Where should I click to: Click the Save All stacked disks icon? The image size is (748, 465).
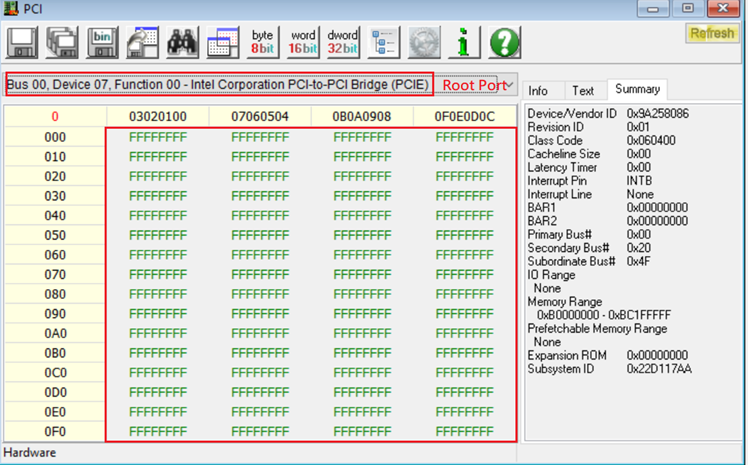click(x=62, y=43)
